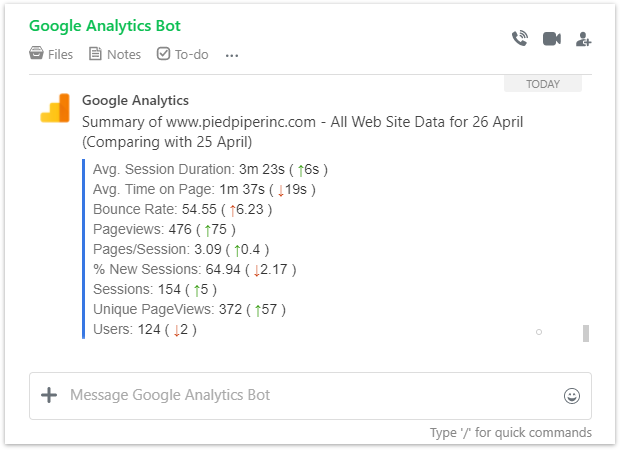
Task: Click the plus attachment icon
Action: (x=49, y=395)
